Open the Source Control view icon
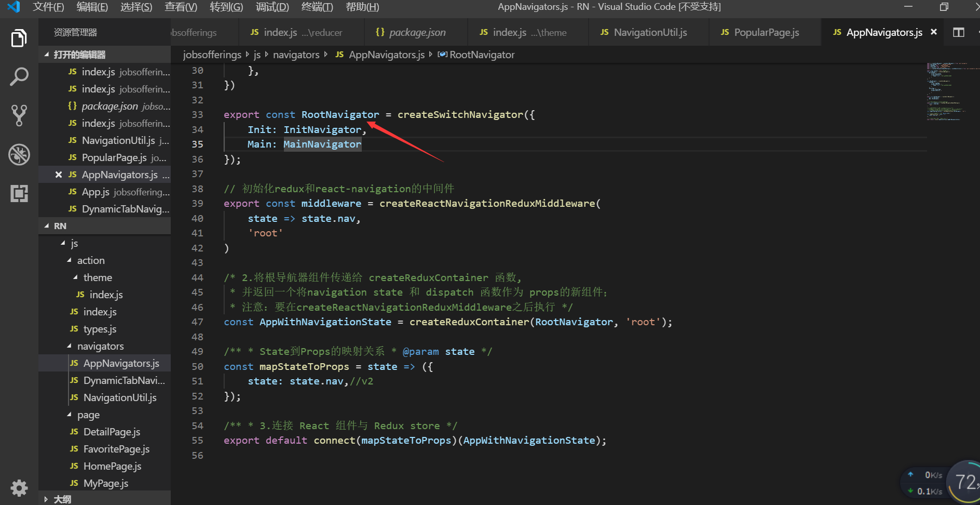 click(x=19, y=115)
